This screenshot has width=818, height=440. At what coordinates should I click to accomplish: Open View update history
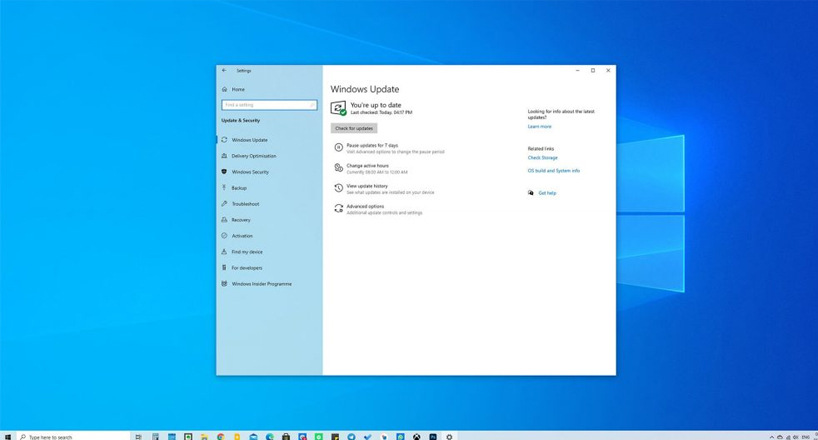click(384, 189)
